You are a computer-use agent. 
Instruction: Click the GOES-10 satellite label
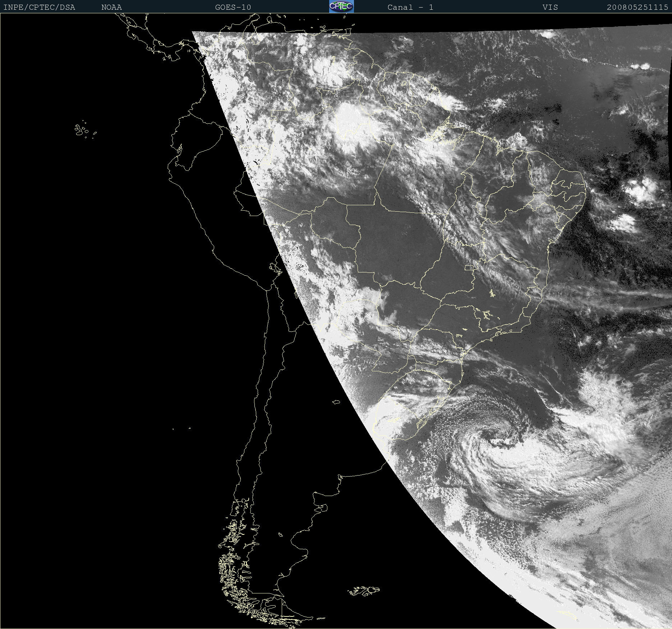pyautogui.click(x=233, y=7)
